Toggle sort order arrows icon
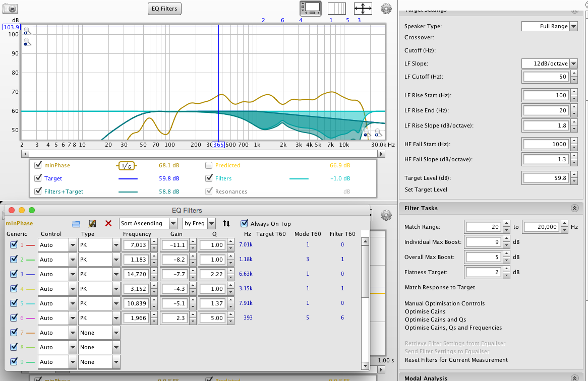Viewport: 588px width, 381px height. click(x=226, y=223)
